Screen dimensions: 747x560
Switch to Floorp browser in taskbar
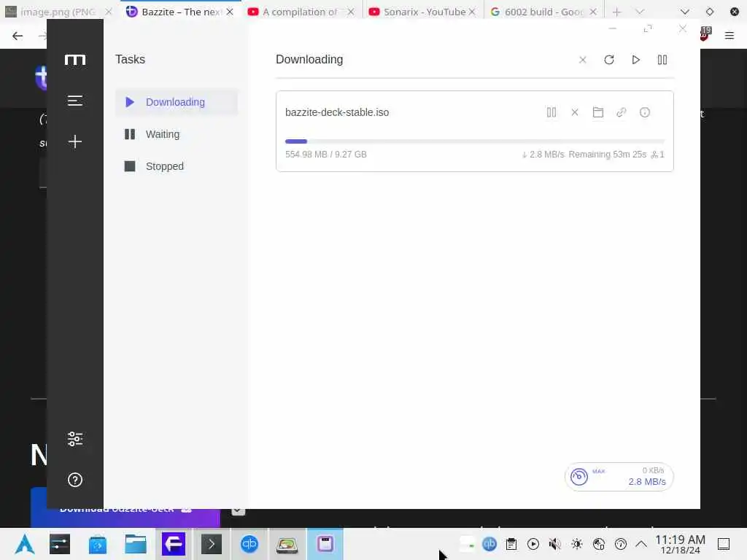(174, 544)
